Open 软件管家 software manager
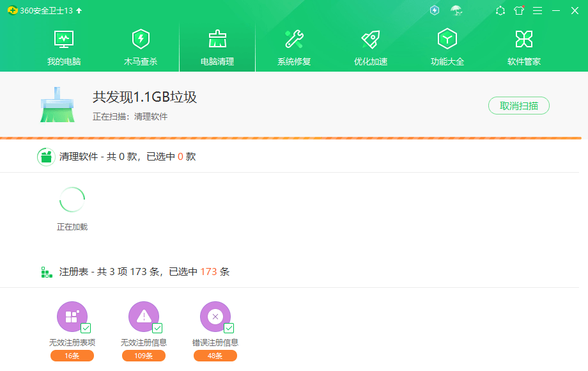Viewport: 588px width, 371px height. (x=524, y=47)
